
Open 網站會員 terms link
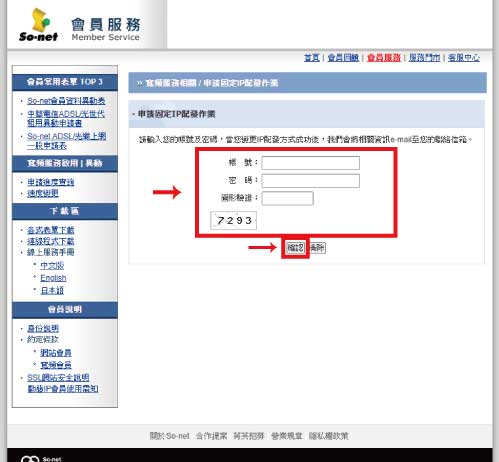pos(56,353)
